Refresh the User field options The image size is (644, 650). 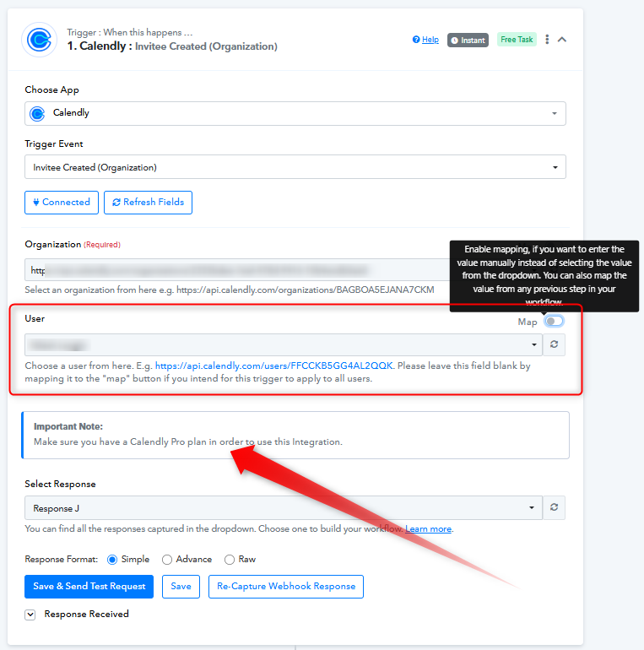(x=554, y=344)
